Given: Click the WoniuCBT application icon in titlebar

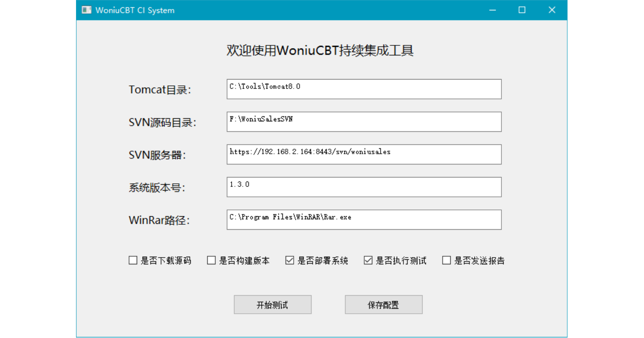Looking at the screenshot, I should tap(86, 9).
